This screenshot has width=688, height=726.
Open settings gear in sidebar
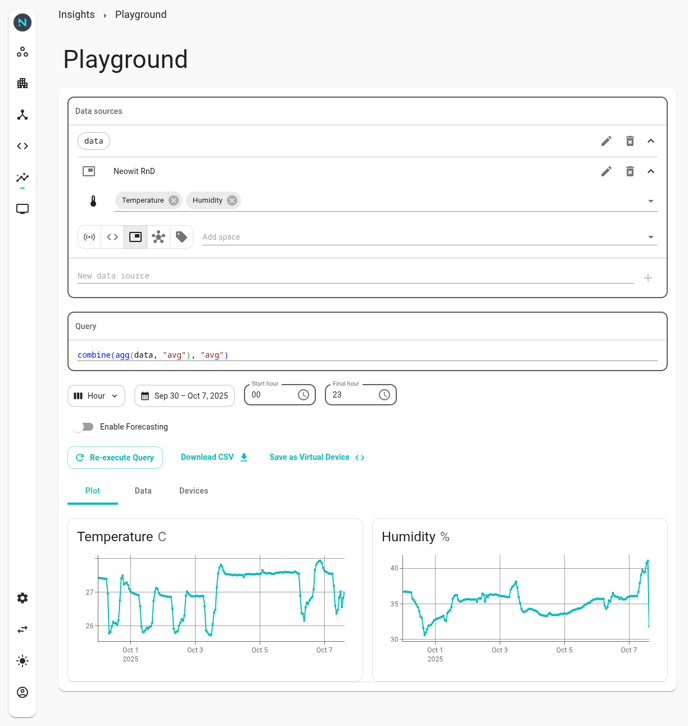point(22,598)
